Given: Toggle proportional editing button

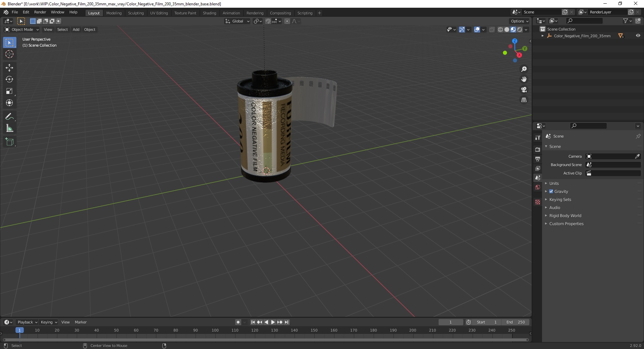Looking at the screenshot, I should (287, 21).
